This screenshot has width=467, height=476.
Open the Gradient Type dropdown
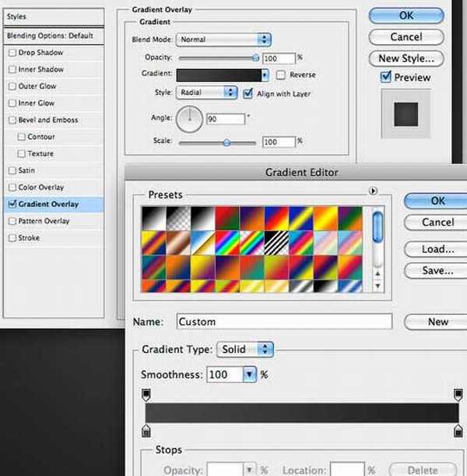click(245, 349)
